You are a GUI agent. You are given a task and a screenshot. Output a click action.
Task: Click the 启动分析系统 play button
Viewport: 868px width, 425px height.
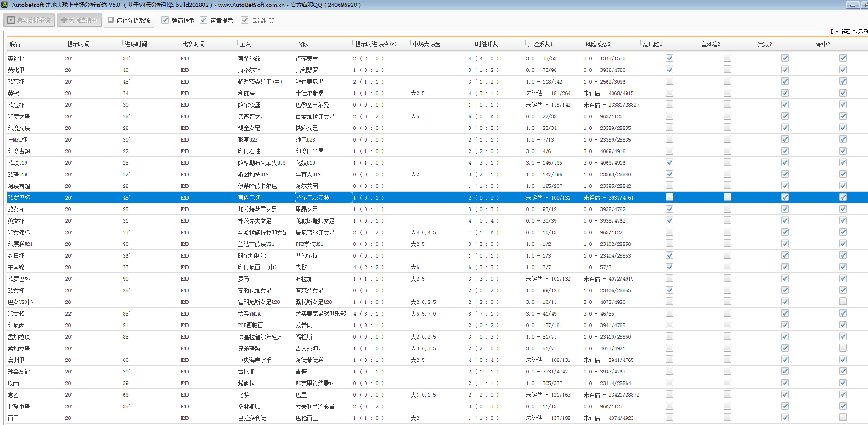29,20
